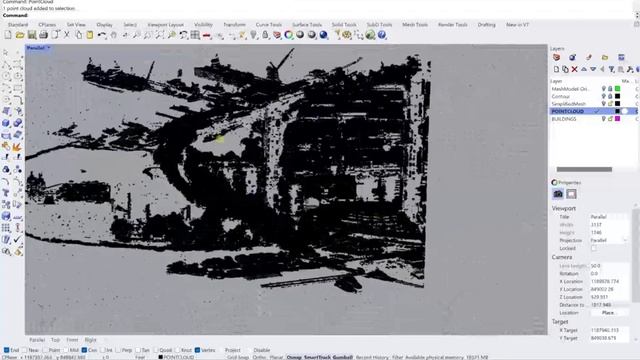
Task: Click the New Layer icon in Layers panel
Action: [556, 70]
